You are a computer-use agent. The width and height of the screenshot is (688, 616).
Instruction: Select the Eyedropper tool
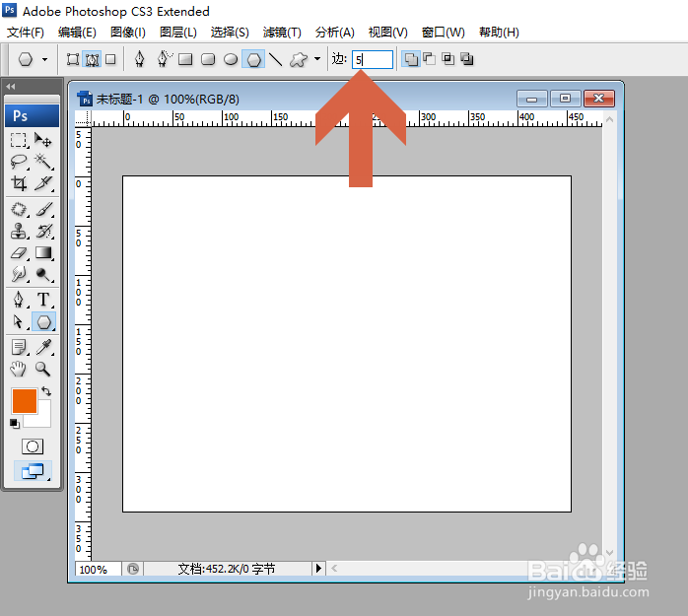pyautogui.click(x=43, y=347)
